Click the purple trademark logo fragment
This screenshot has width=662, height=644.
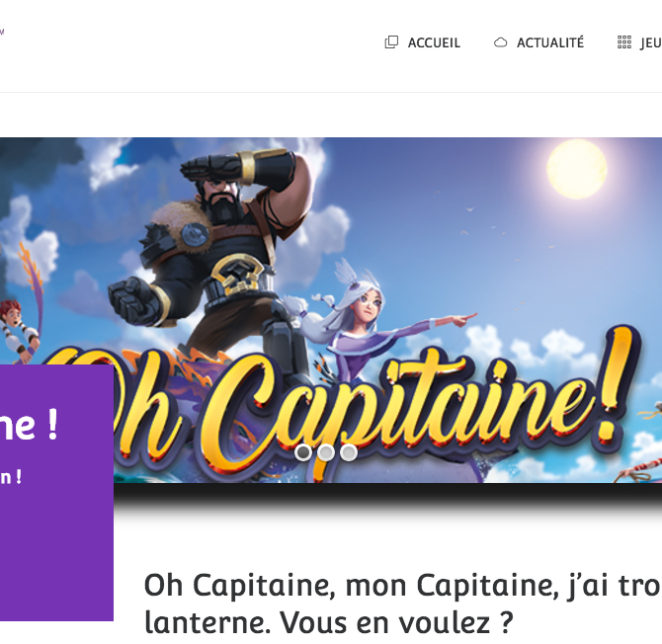[x=2, y=32]
